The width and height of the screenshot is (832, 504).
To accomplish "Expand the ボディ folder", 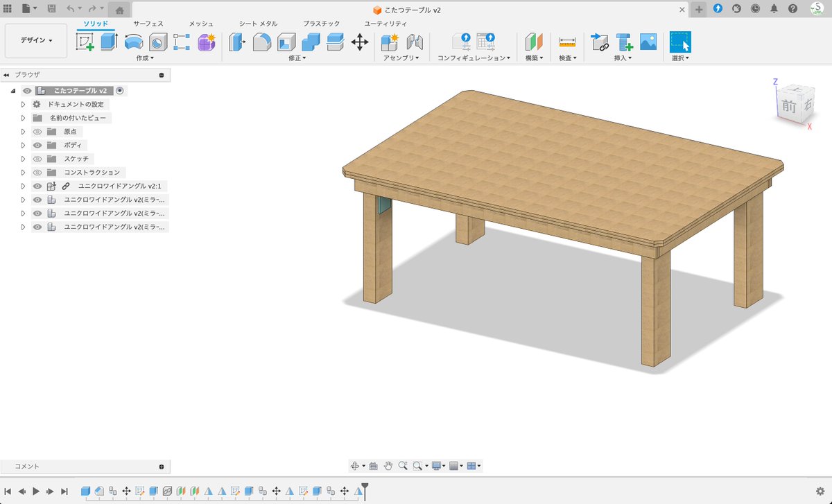I will (23, 146).
